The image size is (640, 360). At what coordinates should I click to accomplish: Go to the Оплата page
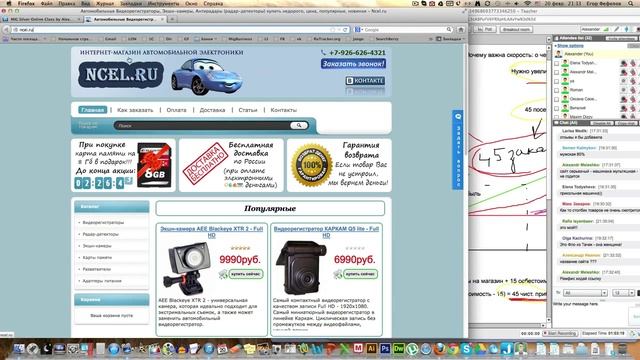(176, 110)
